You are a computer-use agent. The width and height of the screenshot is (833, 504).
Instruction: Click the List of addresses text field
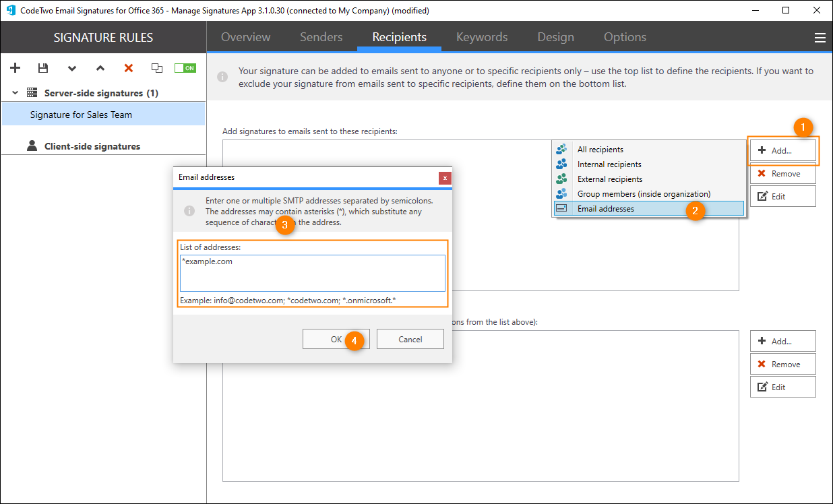point(312,273)
